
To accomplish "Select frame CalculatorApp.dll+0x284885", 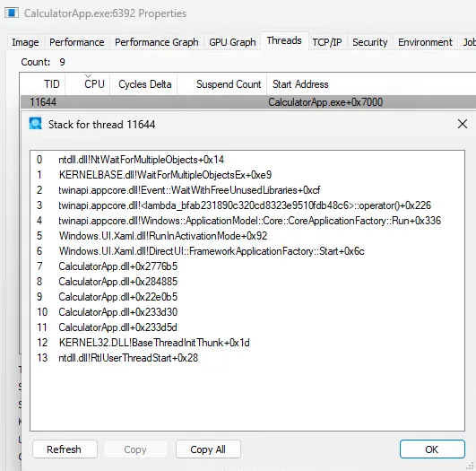I will click(247, 282).
